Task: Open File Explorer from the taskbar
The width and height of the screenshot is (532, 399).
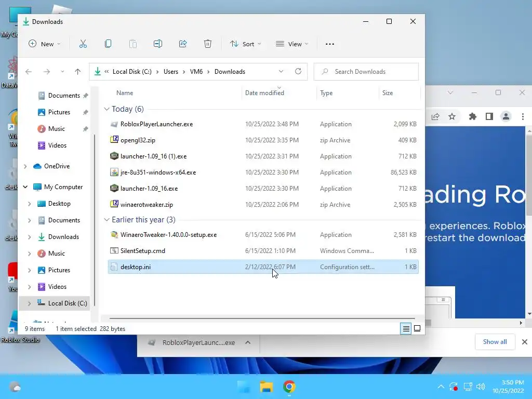Action: (267, 387)
